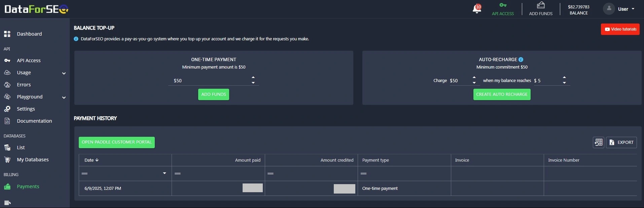Open the Playground sidebar item
The height and width of the screenshot is (208, 644).
point(30,97)
